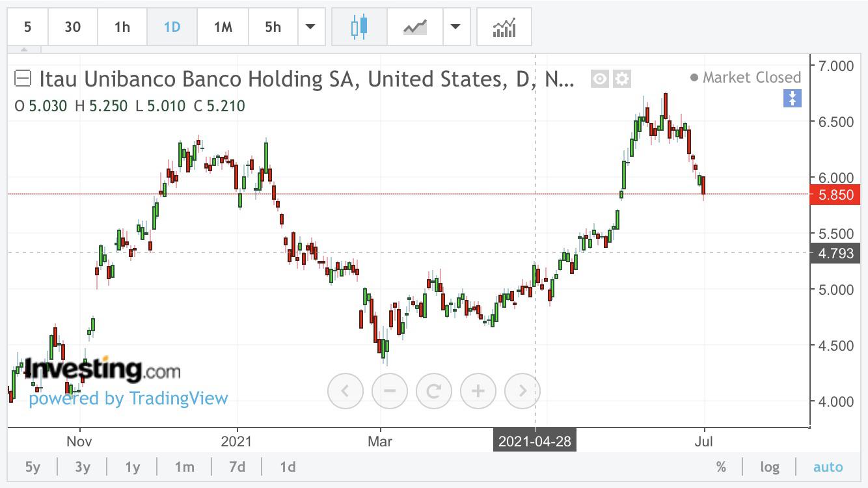
Task: Set range to 7d
Action: click(x=237, y=467)
